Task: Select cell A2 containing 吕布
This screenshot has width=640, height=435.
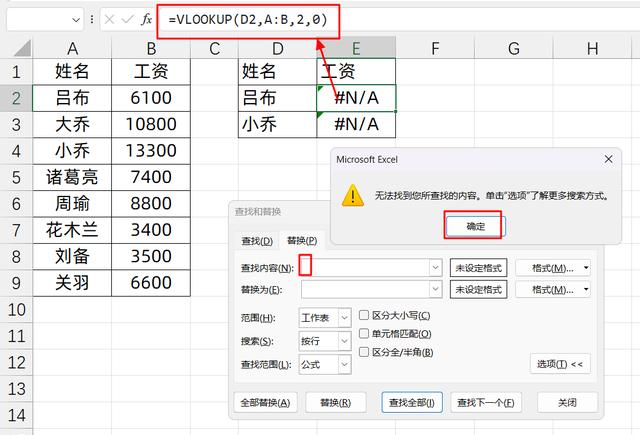Action: click(72, 98)
